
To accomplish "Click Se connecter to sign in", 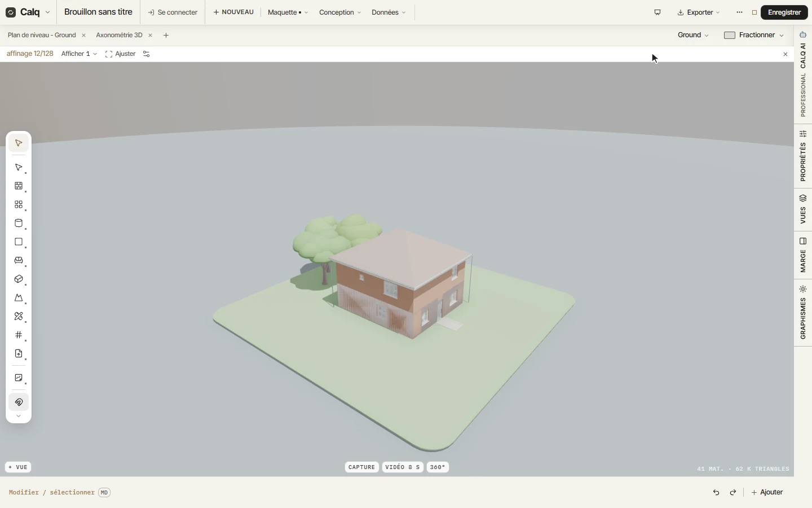I will [173, 12].
